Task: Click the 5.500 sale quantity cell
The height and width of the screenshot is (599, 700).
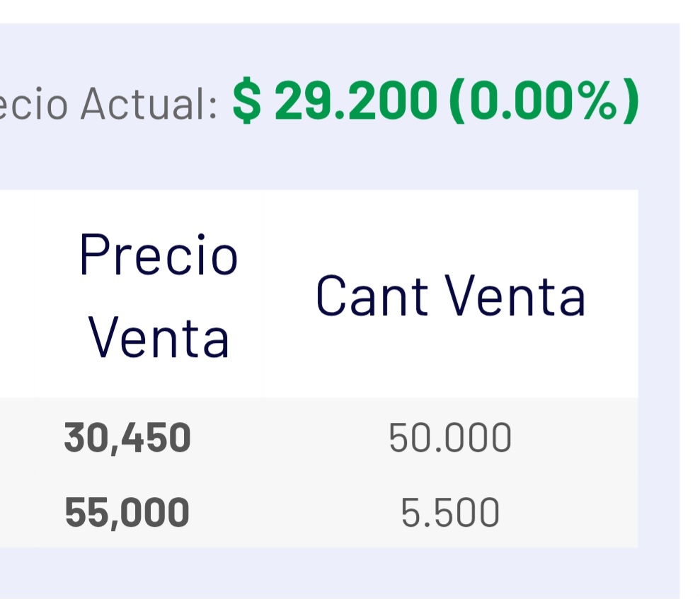Action: point(450,513)
